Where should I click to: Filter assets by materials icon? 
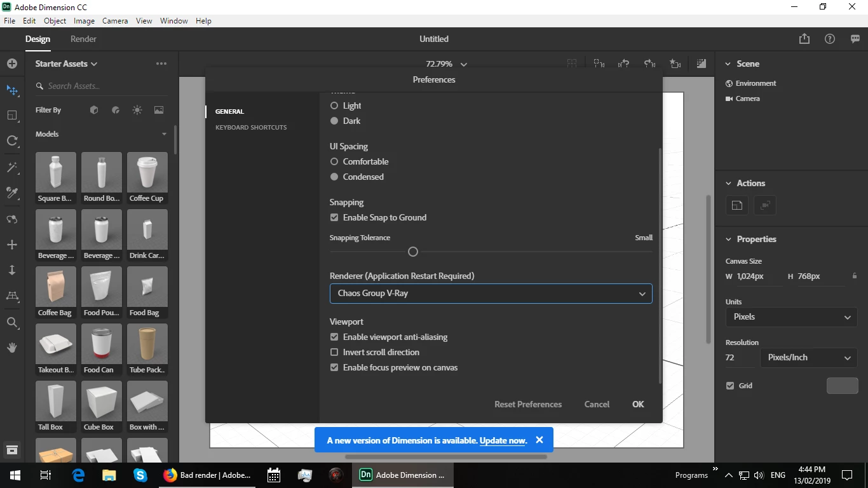pyautogui.click(x=116, y=110)
